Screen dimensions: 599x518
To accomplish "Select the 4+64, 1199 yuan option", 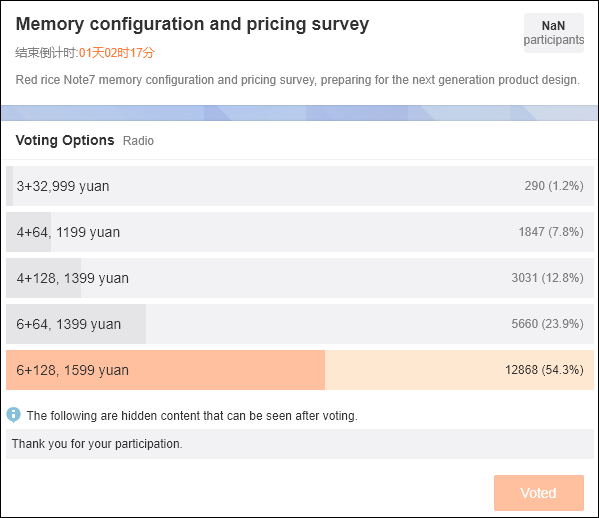I will point(300,232).
